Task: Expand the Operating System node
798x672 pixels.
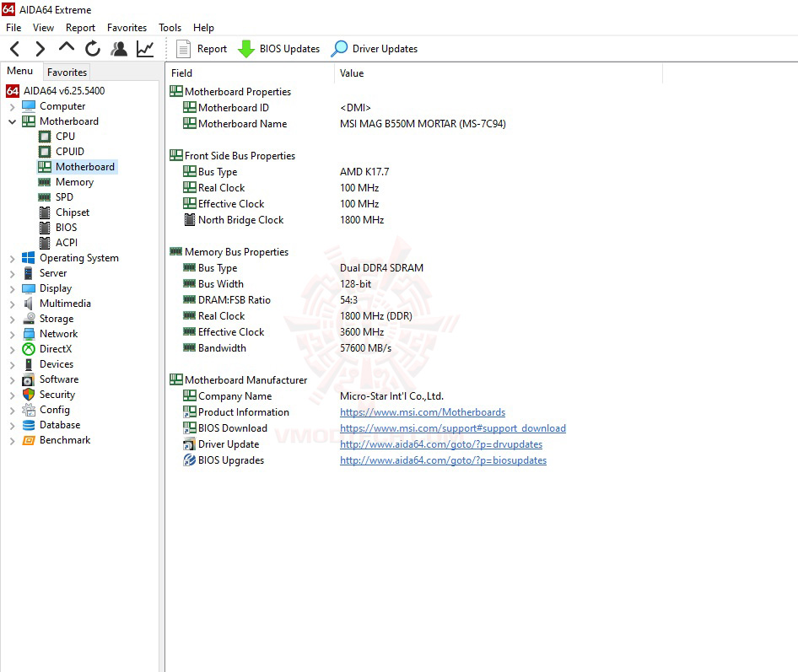Action: pyautogui.click(x=12, y=259)
